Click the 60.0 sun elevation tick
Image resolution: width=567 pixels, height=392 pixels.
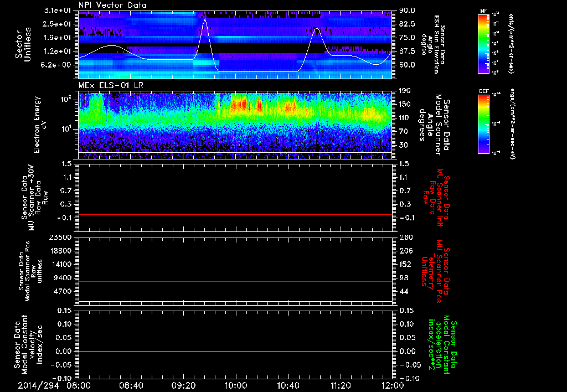pyautogui.click(x=407, y=65)
